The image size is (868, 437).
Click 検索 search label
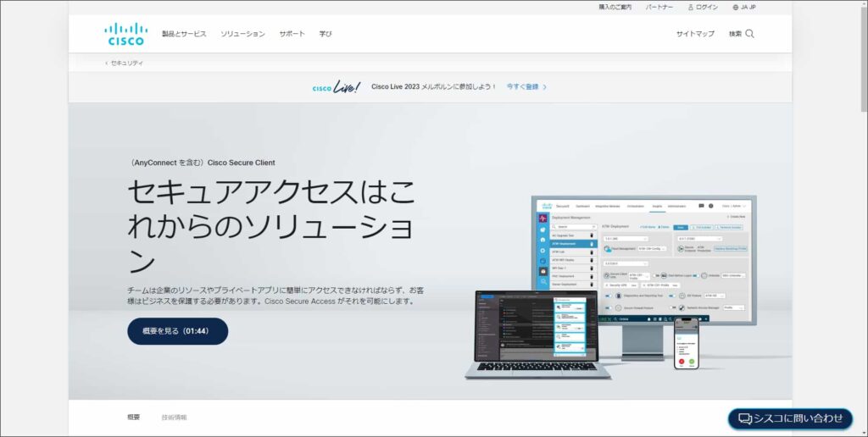[x=735, y=34]
